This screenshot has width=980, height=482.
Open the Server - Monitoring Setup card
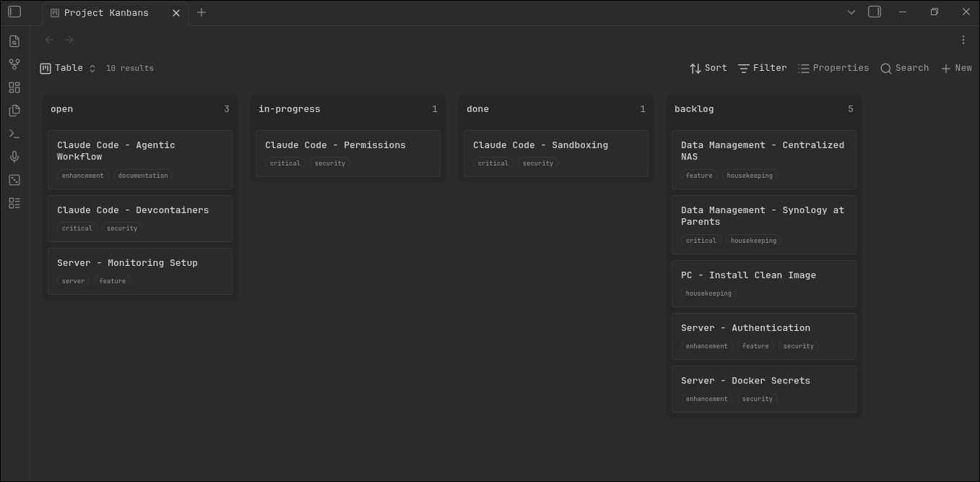coord(140,271)
